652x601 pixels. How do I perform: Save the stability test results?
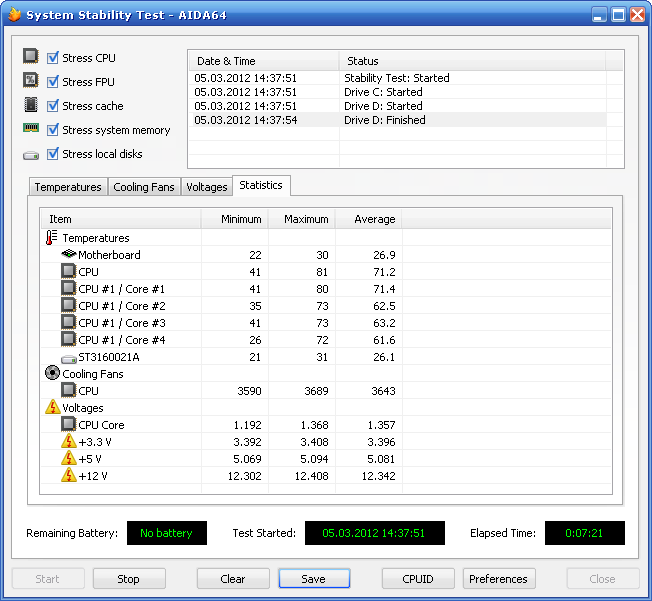coord(314,579)
